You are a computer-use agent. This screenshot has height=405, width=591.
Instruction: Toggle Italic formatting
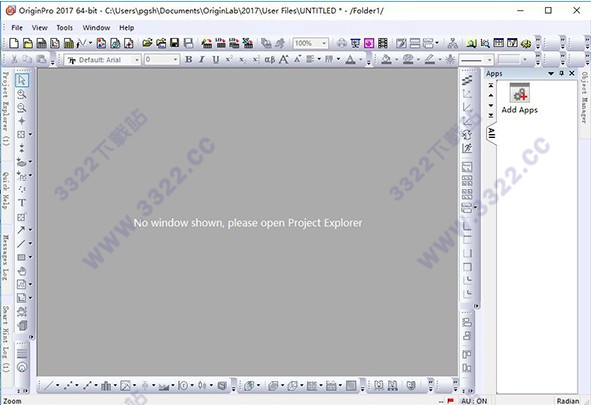(202, 60)
